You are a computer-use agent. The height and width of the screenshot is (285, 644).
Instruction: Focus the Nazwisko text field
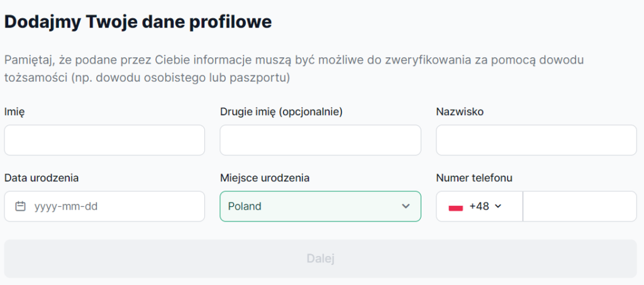[536, 140]
